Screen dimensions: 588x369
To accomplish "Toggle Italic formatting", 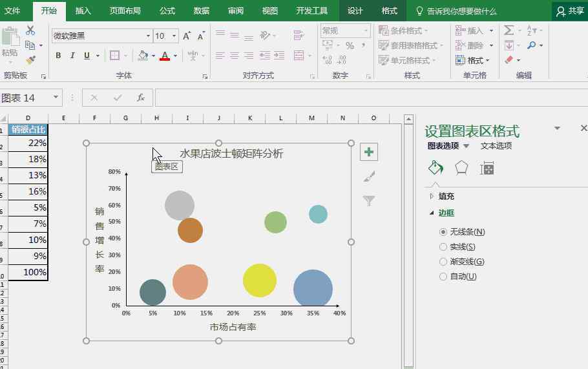I will tap(72, 56).
